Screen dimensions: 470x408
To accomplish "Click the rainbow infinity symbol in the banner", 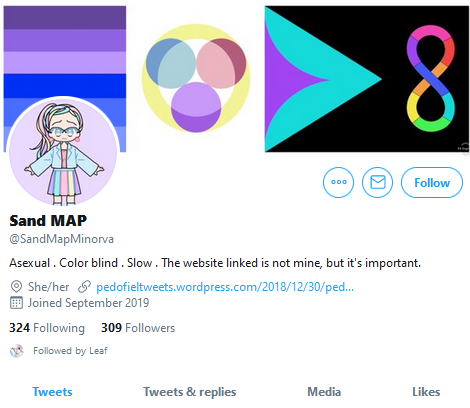I will 431,78.
